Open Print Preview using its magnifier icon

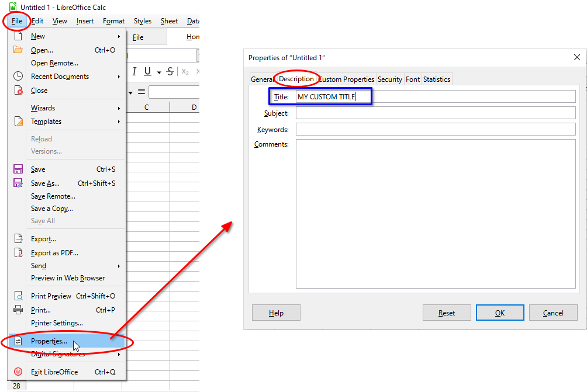[19, 296]
